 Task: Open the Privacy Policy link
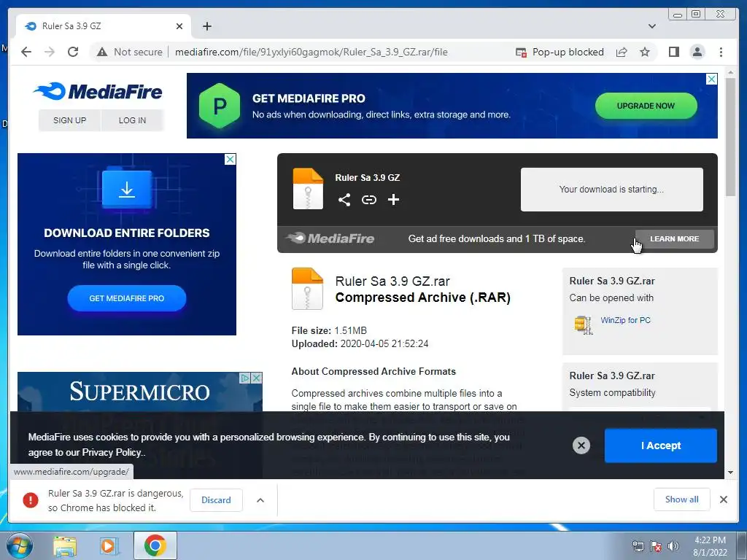tap(112, 452)
